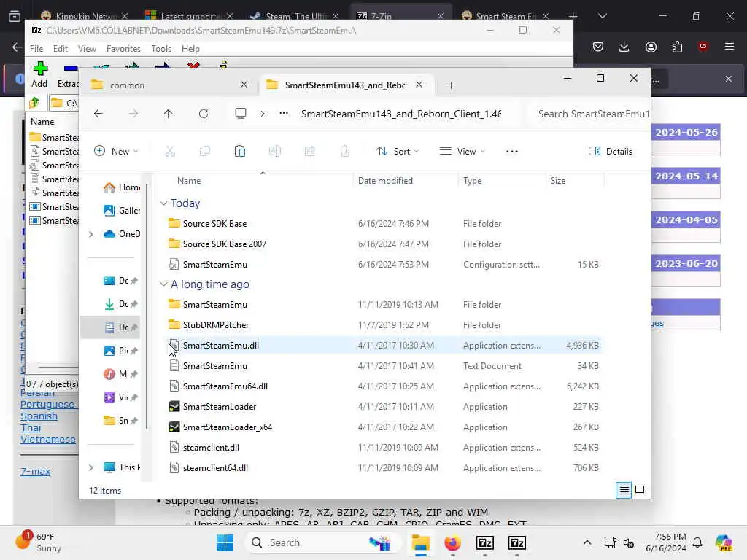Click the Delete trash icon in Explorer toolbar
Viewport: 747px width, 560px height.
pos(345,152)
